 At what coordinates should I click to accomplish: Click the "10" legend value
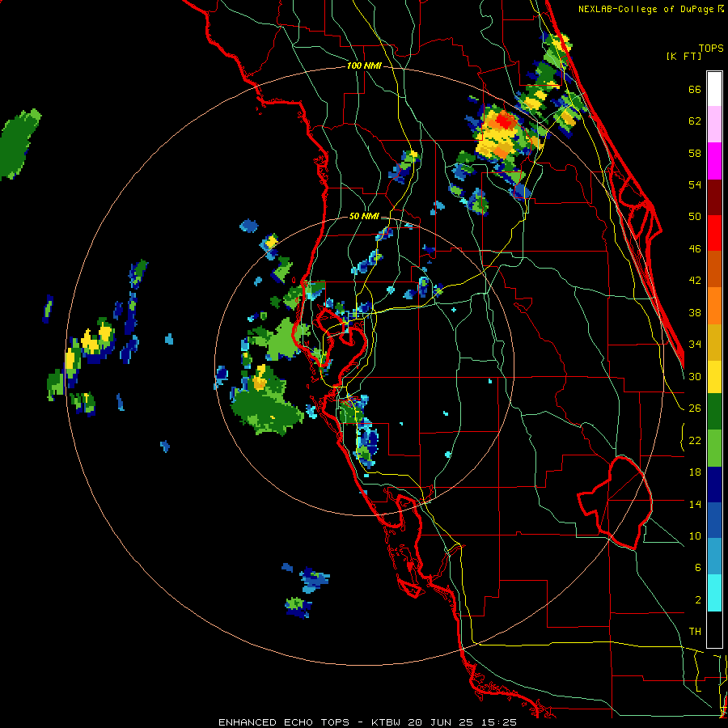pyautogui.click(x=695, y=535)
